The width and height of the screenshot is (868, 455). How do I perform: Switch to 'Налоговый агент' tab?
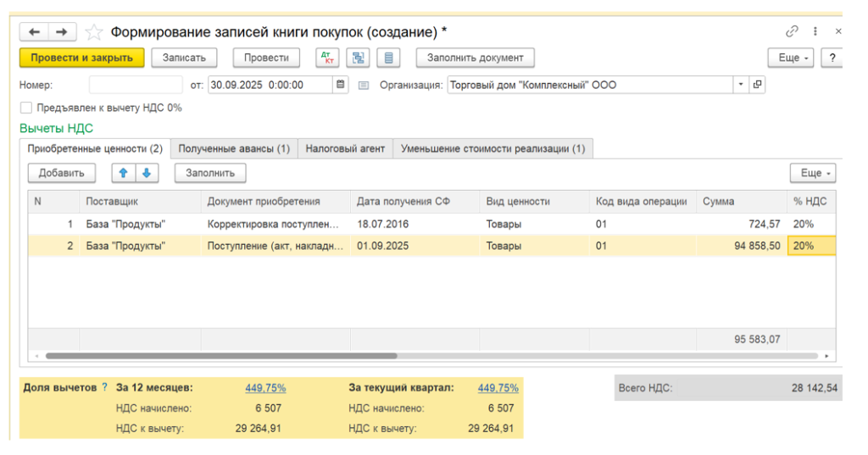345,148
